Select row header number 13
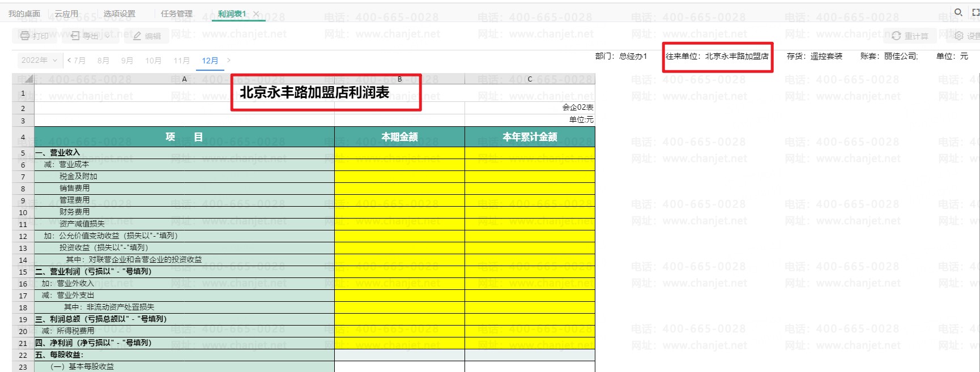980x372 pixels. coord(23,248)
